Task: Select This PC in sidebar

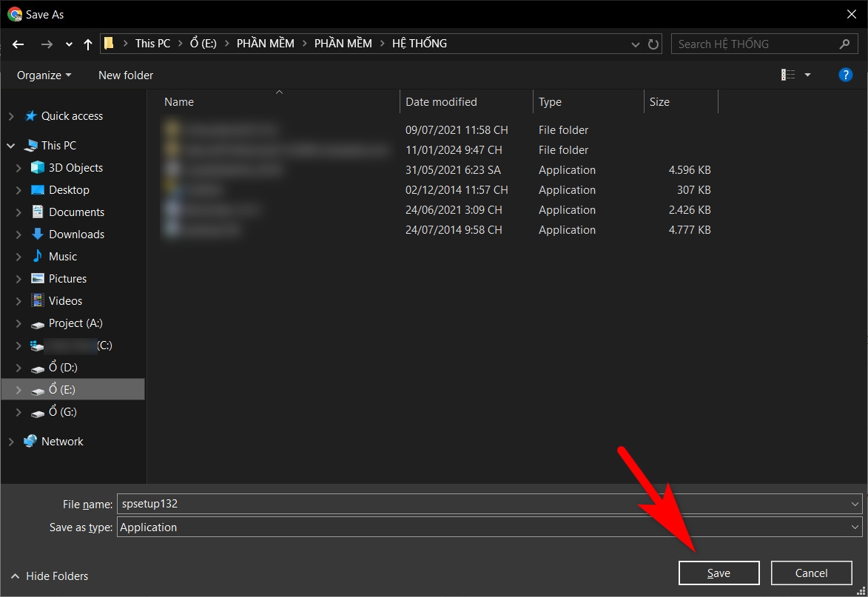Action: coord(58,146)
